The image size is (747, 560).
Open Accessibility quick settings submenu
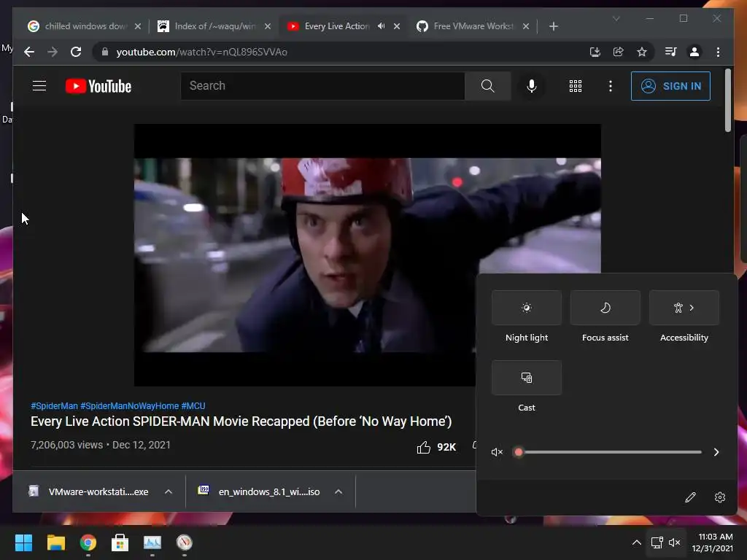click(x=684, y=308)
